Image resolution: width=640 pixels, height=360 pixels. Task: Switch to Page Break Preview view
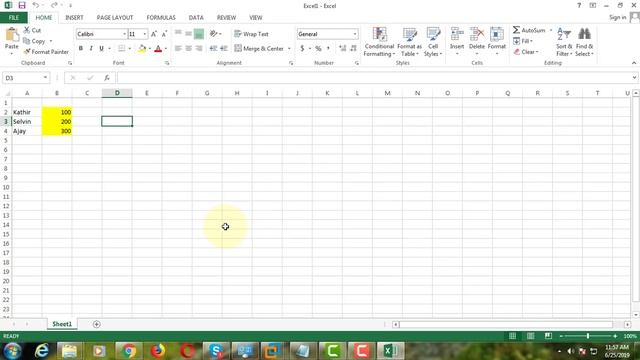pyautogui.click(x=548, y=336)
